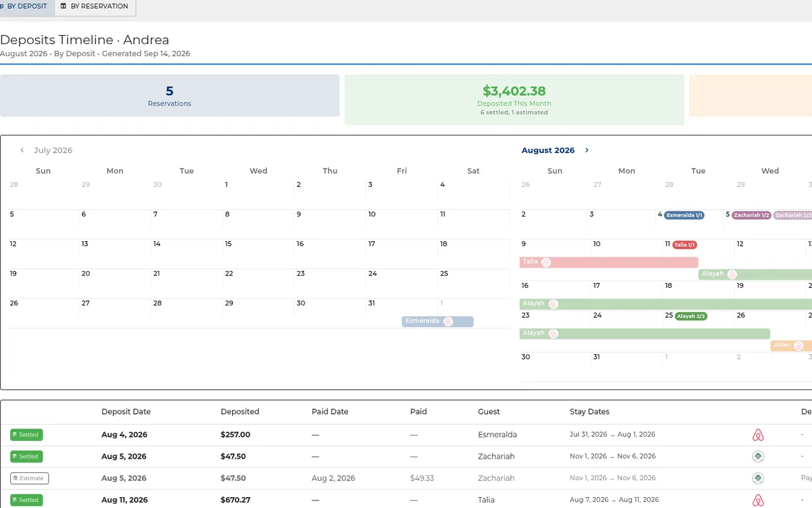Image resolution: width=812 pixels, height=508 pixels.
Task: Click Airbnb icon in Esmeralda table row
Action: pos(759,435)
